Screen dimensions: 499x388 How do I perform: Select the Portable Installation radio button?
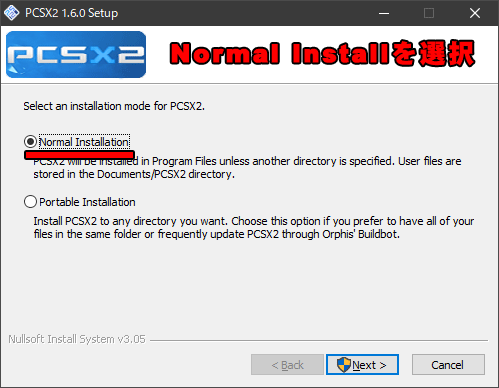tap(30, 202)
